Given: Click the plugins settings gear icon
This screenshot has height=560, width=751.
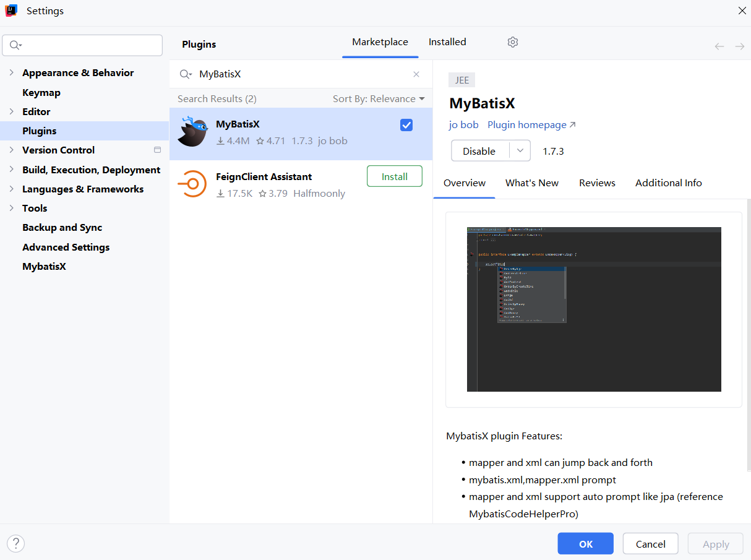Looking at the screenshot, I should [x=512, y=42].
